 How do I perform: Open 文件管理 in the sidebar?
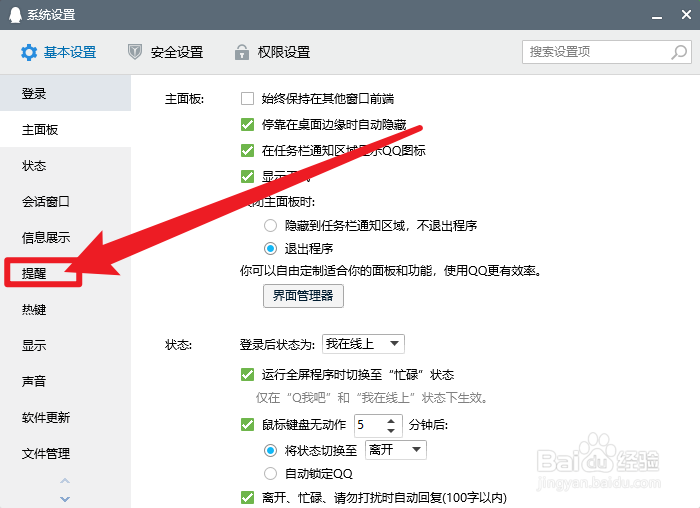(66, 454)
